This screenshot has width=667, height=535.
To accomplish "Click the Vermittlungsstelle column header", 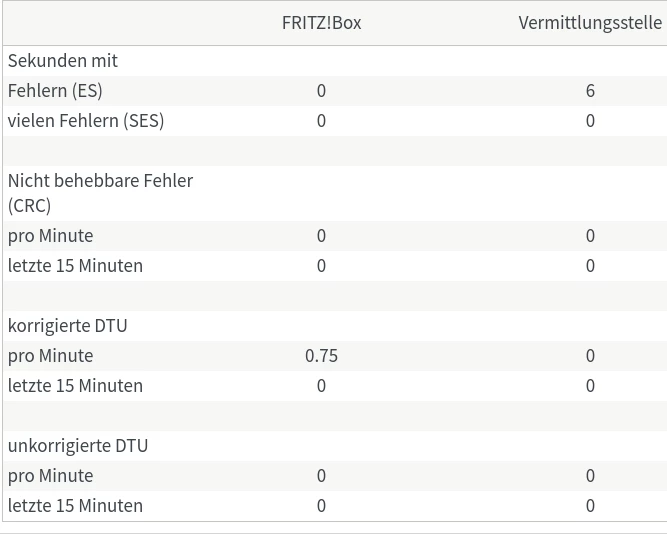I will click(590, 23).
